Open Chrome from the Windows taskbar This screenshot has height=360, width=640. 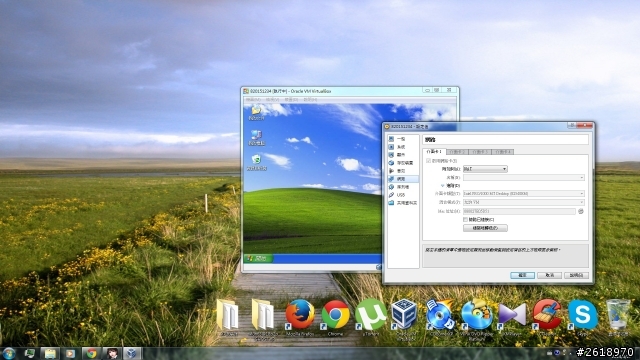click(91, 353)
